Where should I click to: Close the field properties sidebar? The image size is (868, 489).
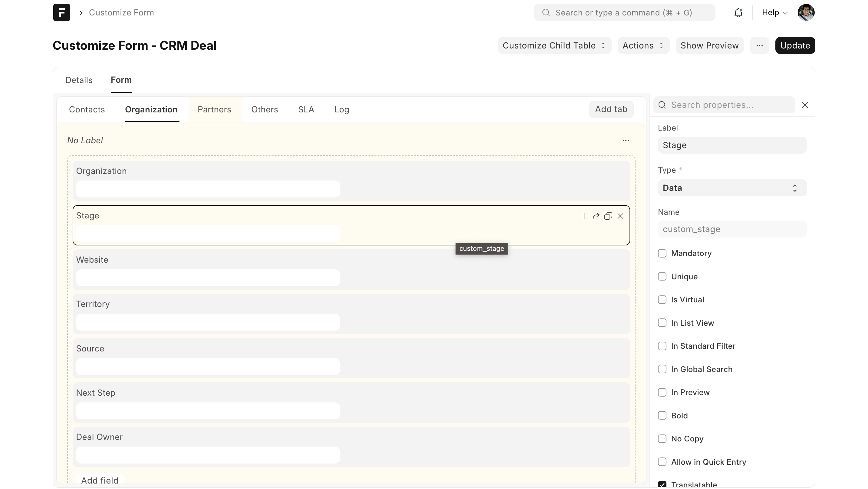(x=805, y=105)
